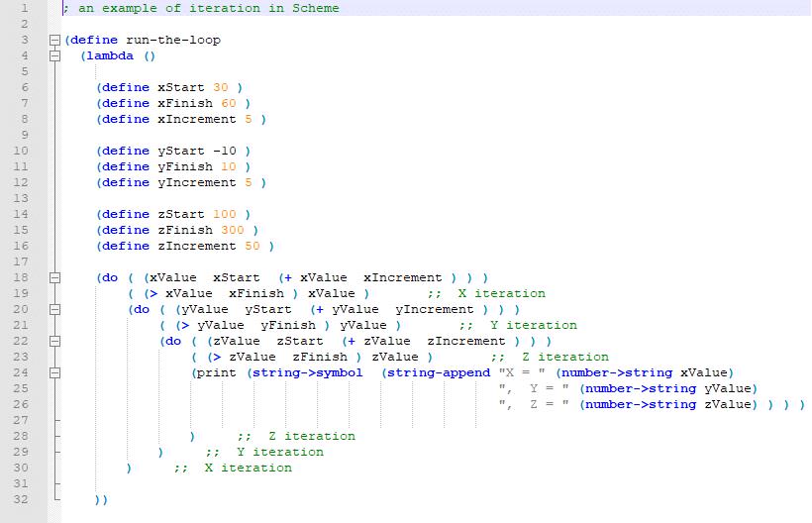Collapse the zValue do-loop fold on line 22
Screen dimensions: 812x523
pyautogui.click(x=54, y=342)
